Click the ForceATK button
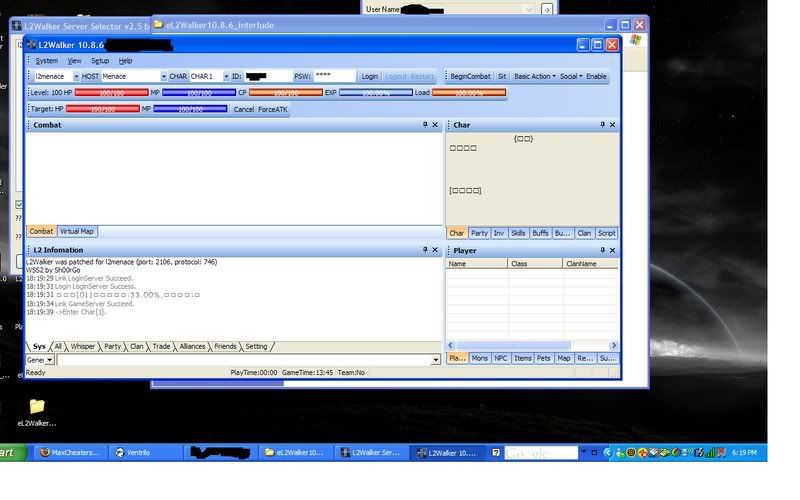 (x=274, y=109)
